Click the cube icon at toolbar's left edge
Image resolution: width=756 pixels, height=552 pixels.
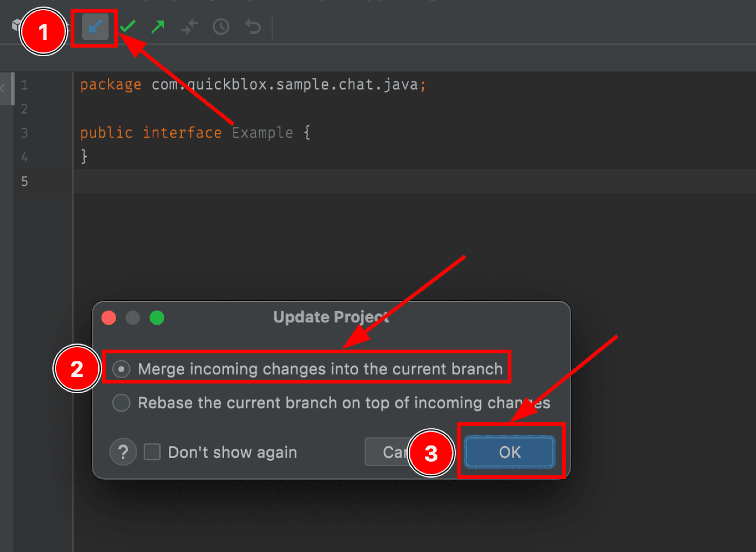click(x=16, y=25)
